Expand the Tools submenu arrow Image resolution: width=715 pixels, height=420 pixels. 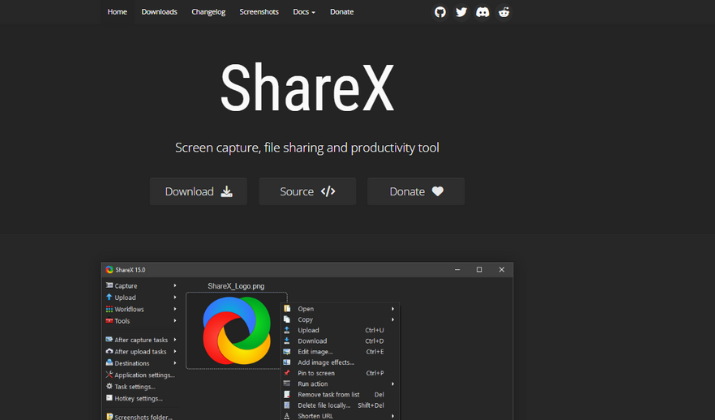(x=175, y=321)
